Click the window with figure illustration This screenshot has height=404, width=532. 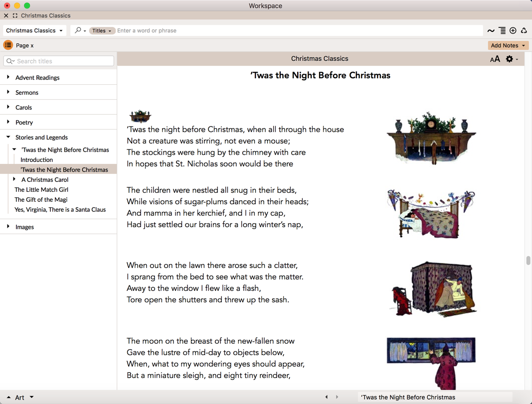(431, 363)
